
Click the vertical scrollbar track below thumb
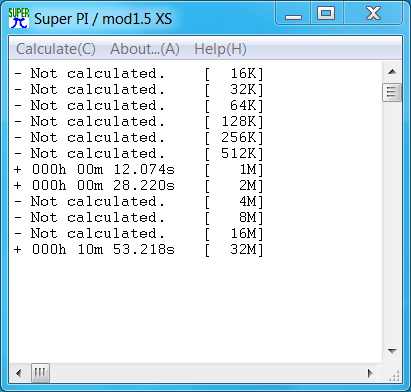[x=392, y=220]
